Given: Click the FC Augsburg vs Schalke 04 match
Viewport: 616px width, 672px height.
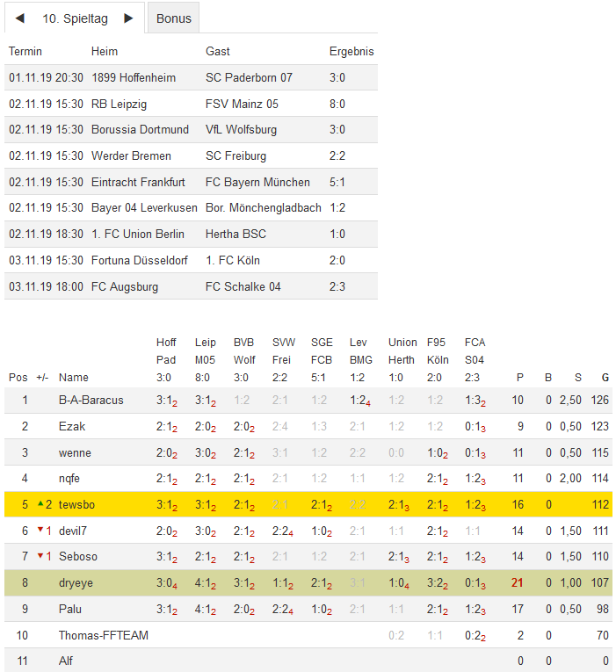Looking at the screenshot, I should [191, 286].
